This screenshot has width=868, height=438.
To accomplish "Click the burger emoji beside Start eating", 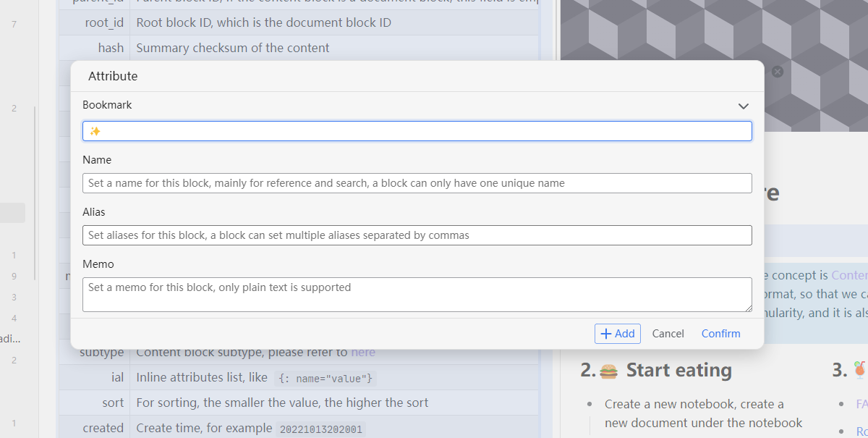I will (x=608, y=371).
